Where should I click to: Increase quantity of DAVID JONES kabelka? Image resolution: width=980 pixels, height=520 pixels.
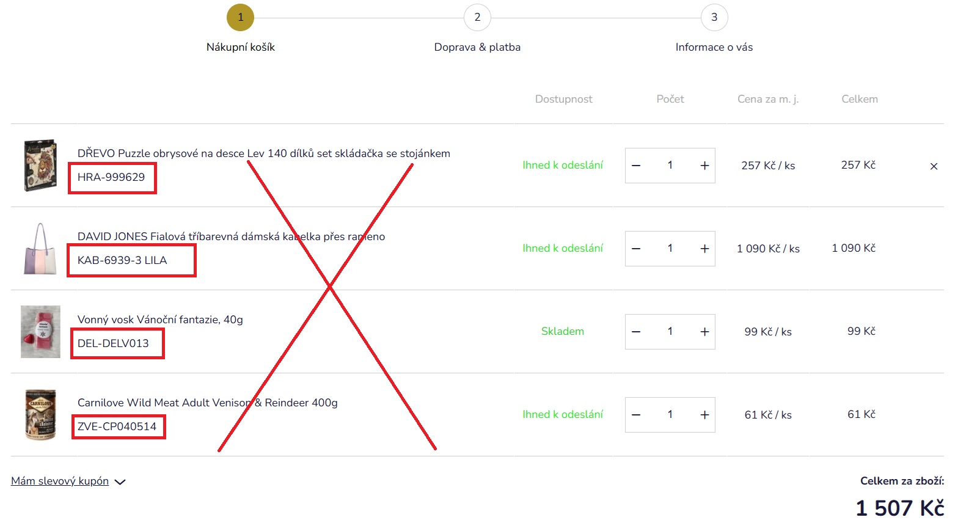coord(704,249)
